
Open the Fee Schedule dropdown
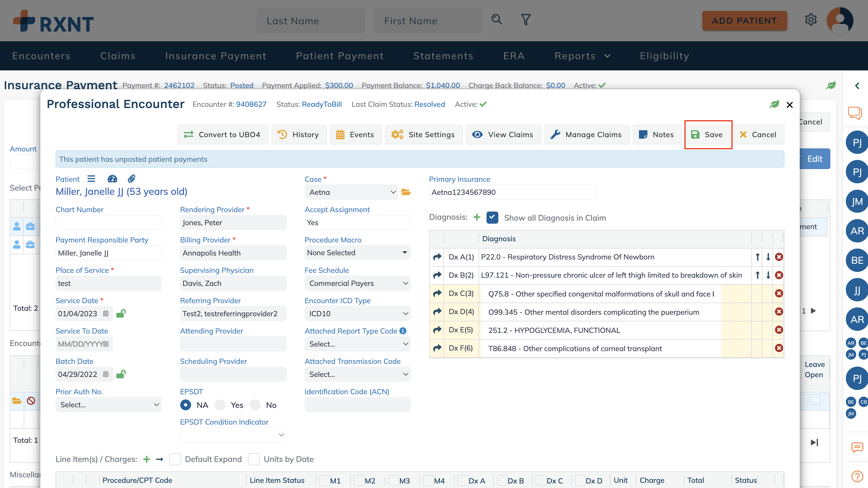point(358,283)
